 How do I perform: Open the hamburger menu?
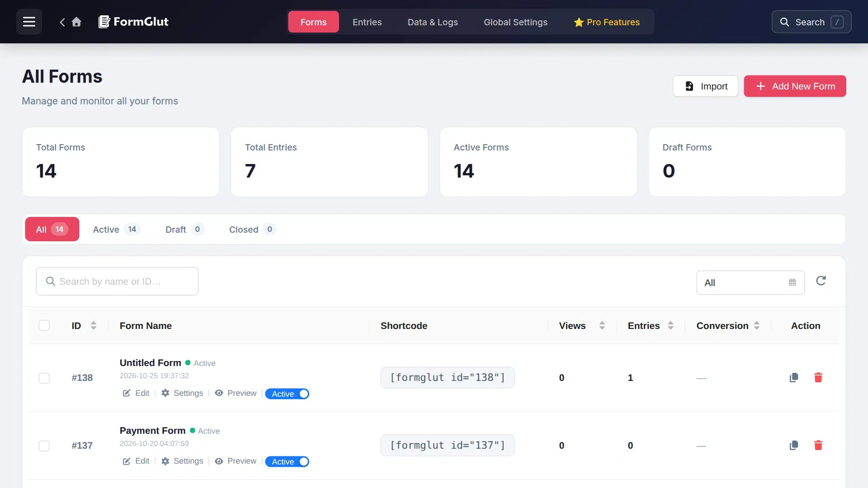(x=29, y=22)
